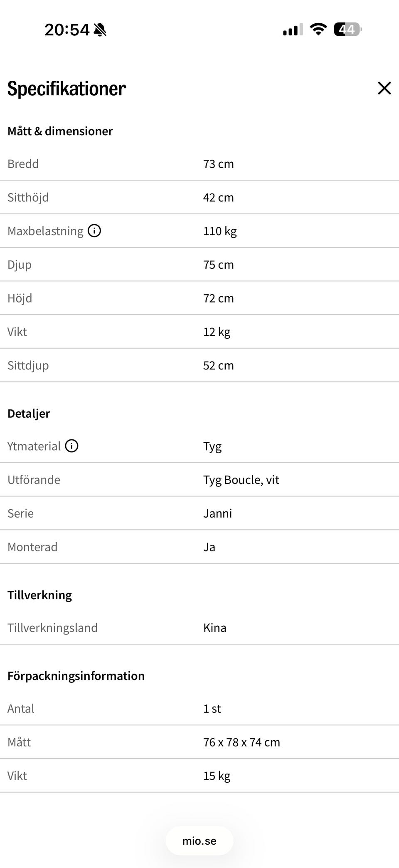399x868 pixels.
Task: Tap the Maxbelastning label text
Action: [x=46, y=231]
